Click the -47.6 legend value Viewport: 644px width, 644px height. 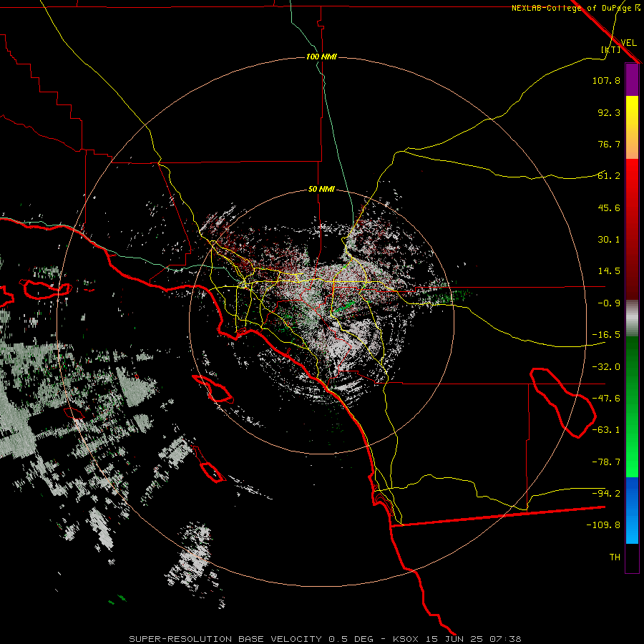606,399
